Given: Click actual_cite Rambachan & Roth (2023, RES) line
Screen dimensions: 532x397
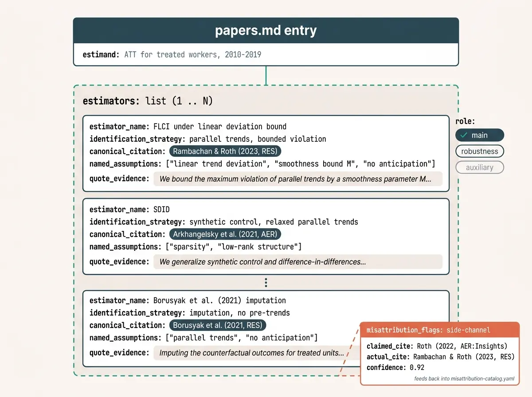Looking at the screenshot, I should (441, 357).
